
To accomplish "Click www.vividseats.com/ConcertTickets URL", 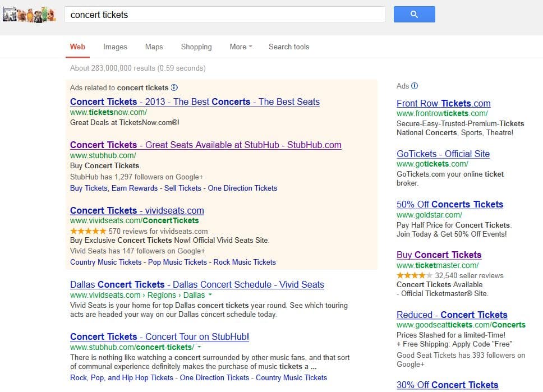I will [x=135, y=220].
